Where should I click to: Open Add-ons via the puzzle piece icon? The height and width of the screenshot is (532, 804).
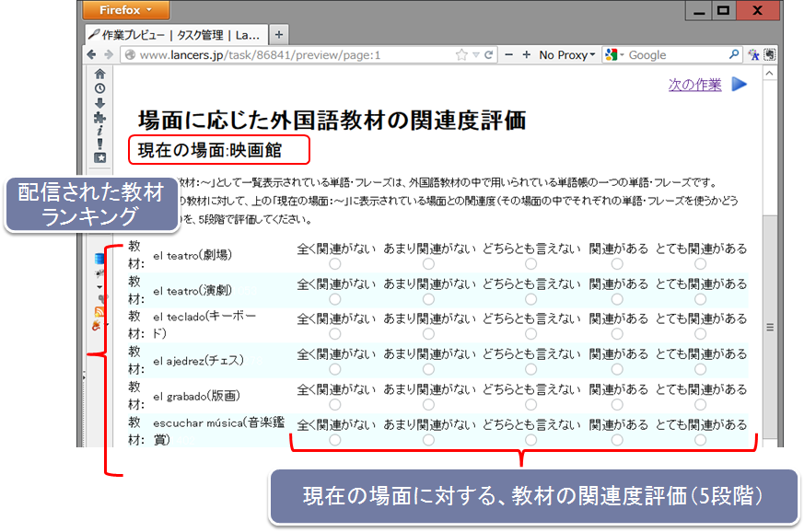pyautogui.click(x=99, y=118)
